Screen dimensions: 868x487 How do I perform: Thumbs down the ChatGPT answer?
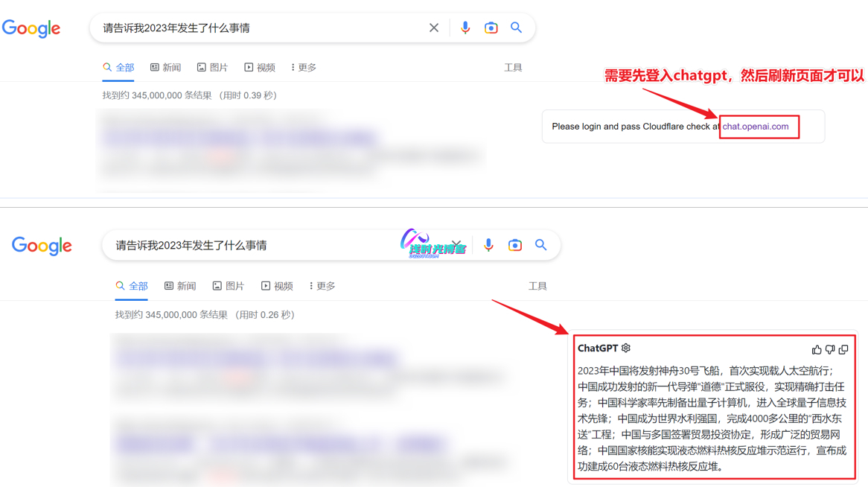830,349
